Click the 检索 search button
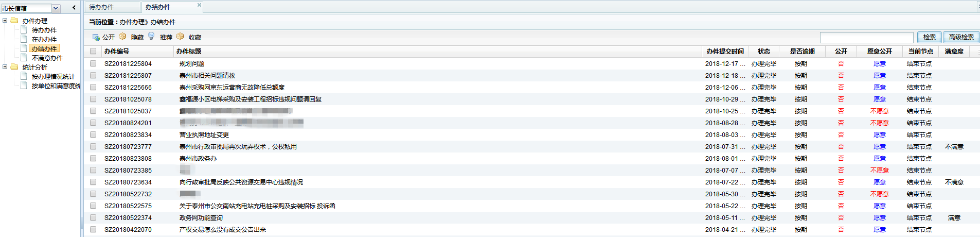The width and height of the screenshot is (980, 237). 929,37
